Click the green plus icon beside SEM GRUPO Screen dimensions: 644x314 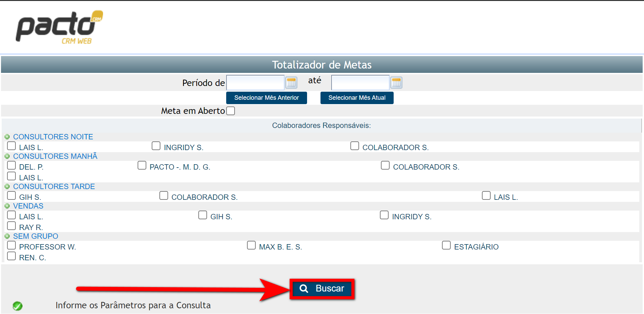click(7, 236)
